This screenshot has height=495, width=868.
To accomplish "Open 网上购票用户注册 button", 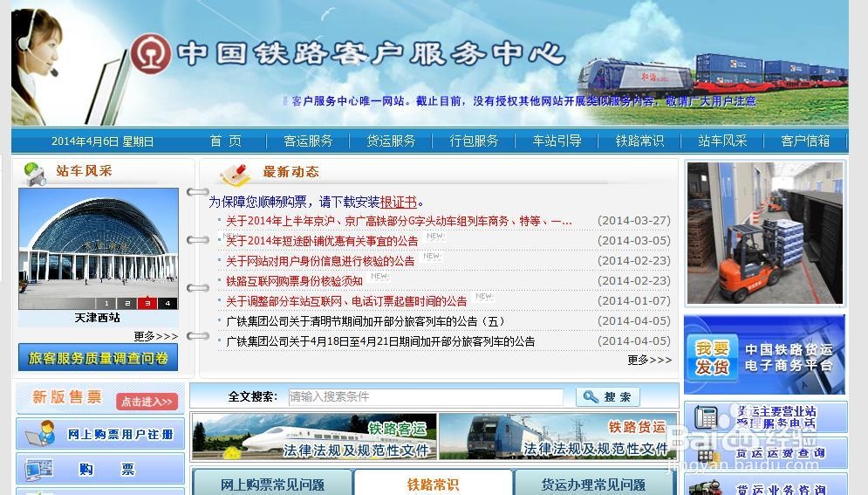I will click(x=100, y=434).
